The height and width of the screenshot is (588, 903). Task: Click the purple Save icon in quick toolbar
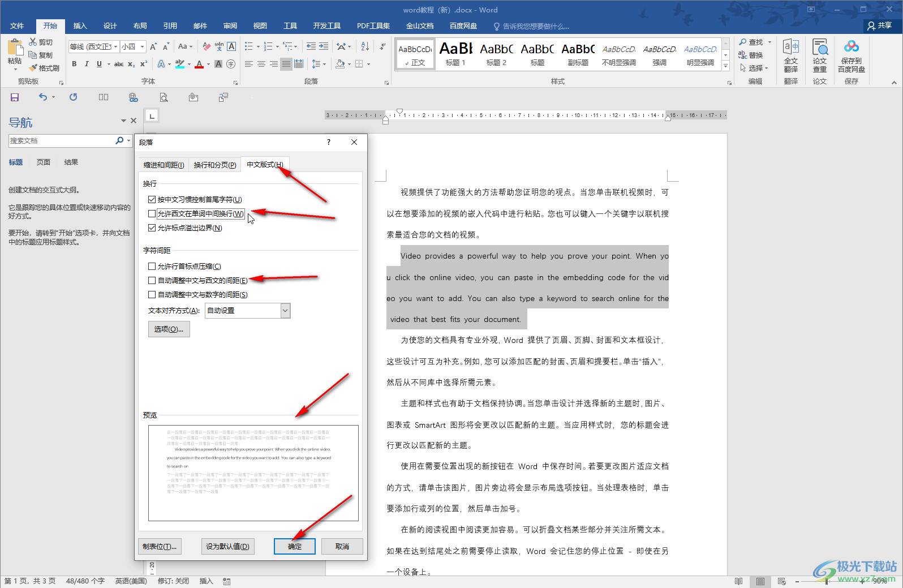pyautogui.click(x=15, y=97)
